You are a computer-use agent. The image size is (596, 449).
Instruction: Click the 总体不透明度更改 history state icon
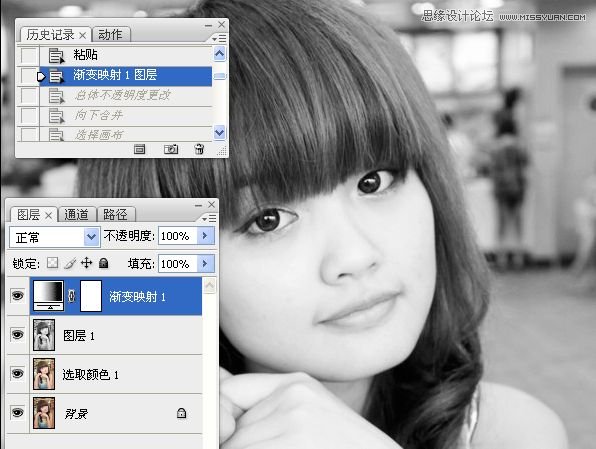(x=57, y=96)
